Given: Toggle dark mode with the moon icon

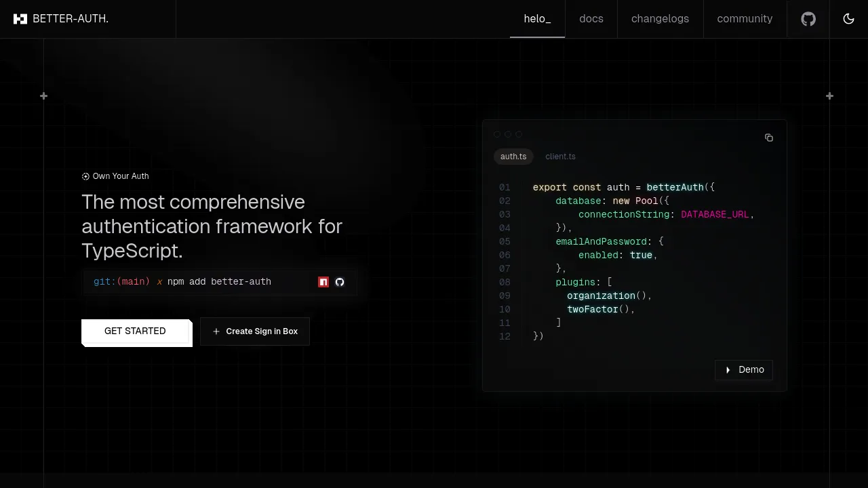Looking at the screenshot, I should click(x=848, y=19).
